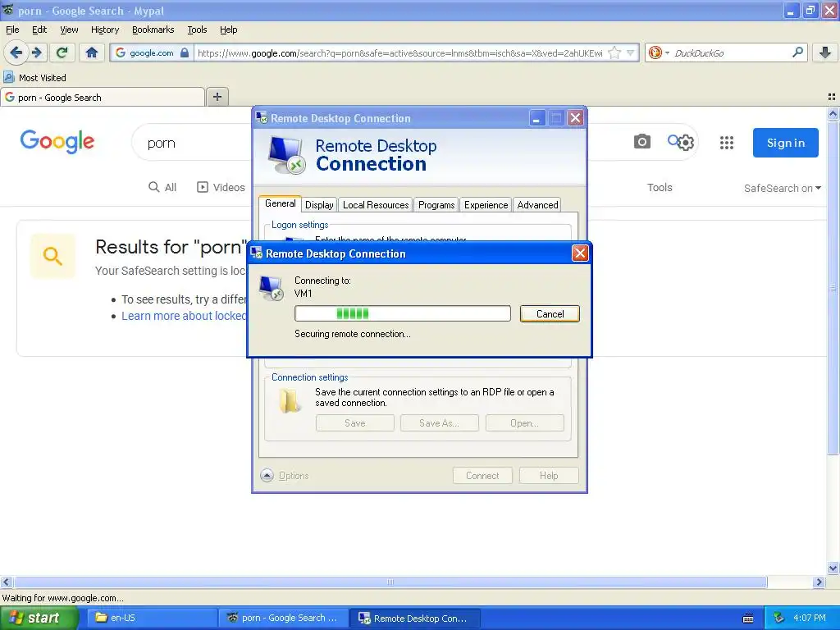Bookmark this page with the star icon
The height and width of the screenshot is (630, 840).
click(614, 52)
